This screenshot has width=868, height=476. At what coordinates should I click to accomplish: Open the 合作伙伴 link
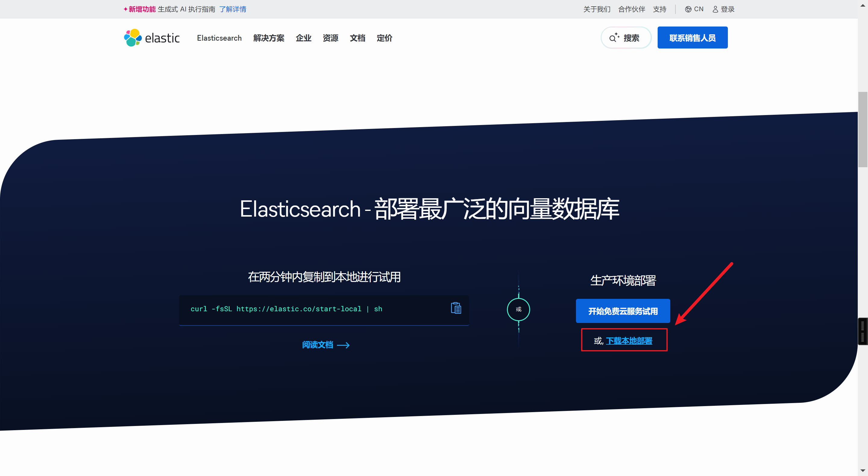tap(631, 9)
